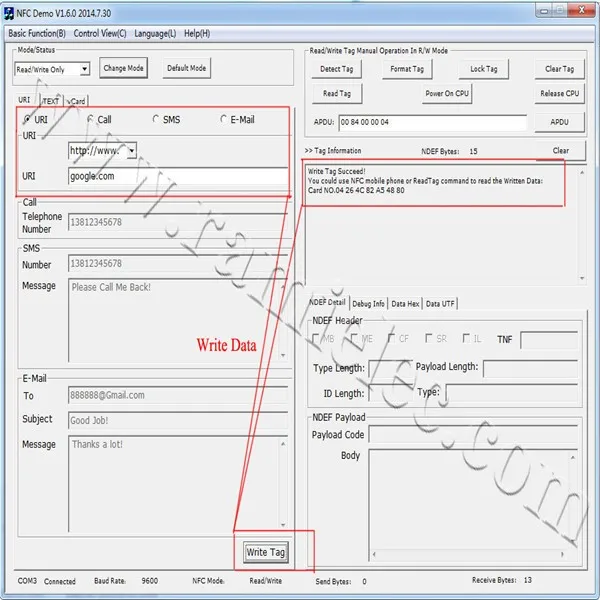Toggle the MB checkbox in NDEF Header

point(318,339)
